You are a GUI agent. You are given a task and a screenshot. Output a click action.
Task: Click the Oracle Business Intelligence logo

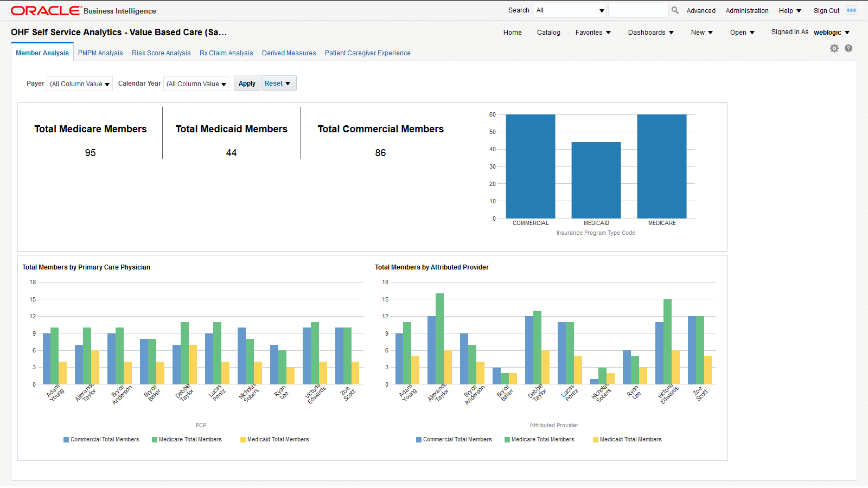43,10
